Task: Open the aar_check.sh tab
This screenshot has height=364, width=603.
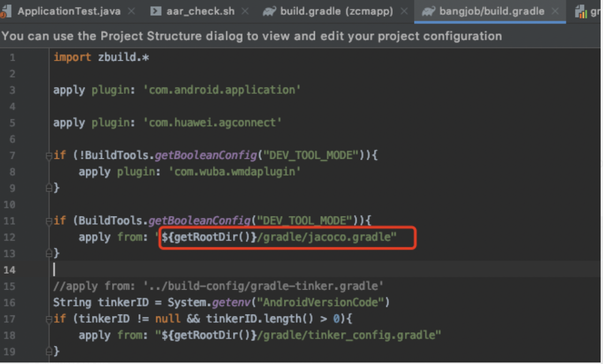Action: coord(200,11)
